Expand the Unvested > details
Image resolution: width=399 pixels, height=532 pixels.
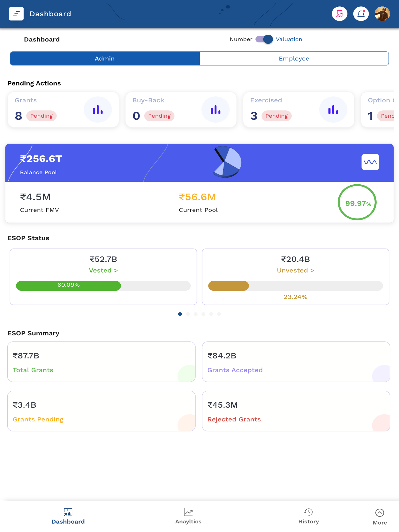[x=295, y=270]
